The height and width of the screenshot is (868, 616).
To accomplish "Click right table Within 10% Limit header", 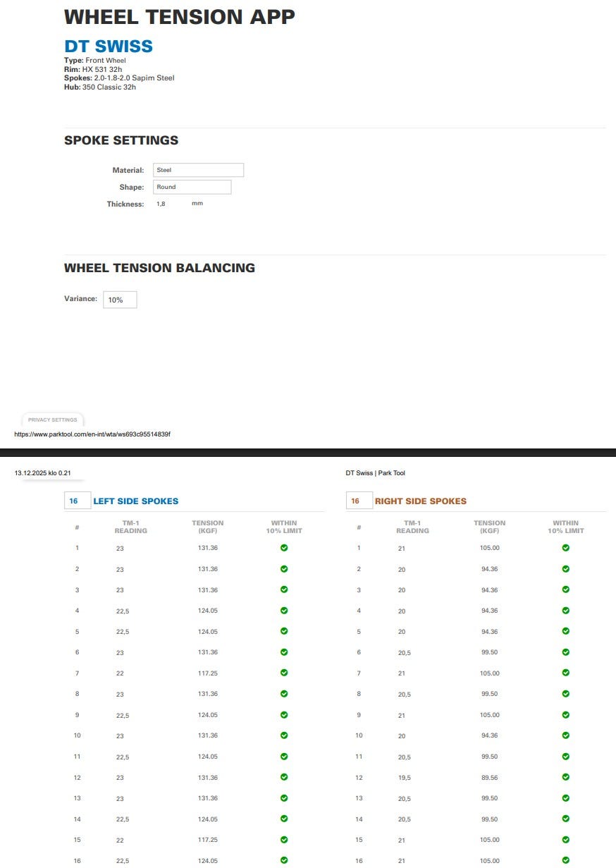I will pyautogui.click(x=566, y=527).
